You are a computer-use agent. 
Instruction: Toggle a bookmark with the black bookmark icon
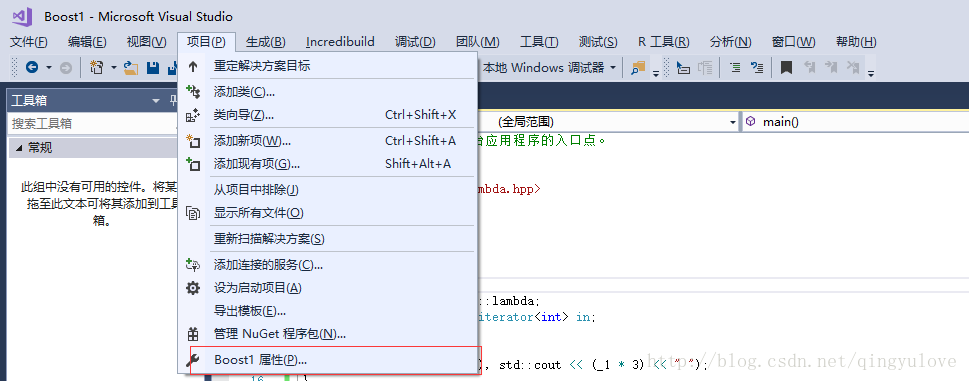point(786,67)
